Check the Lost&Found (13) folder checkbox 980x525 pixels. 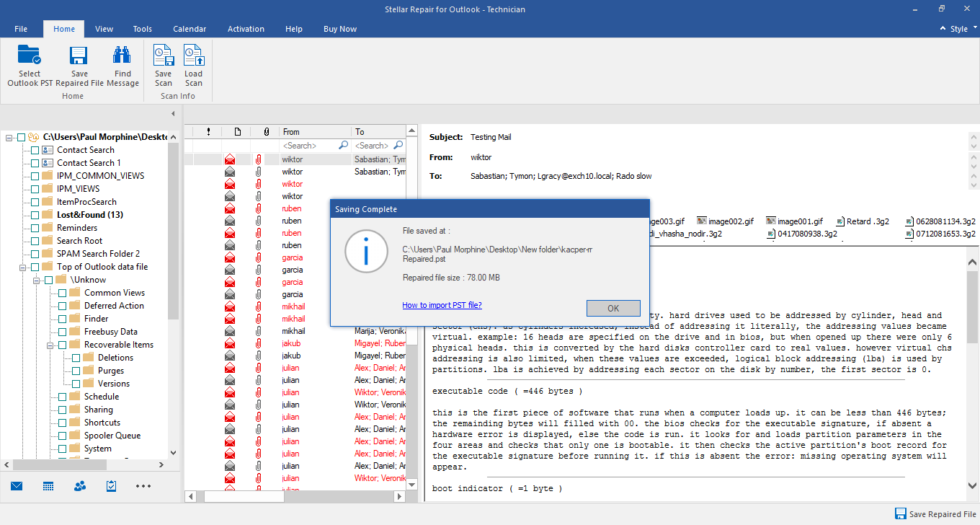tap(34, 214)
